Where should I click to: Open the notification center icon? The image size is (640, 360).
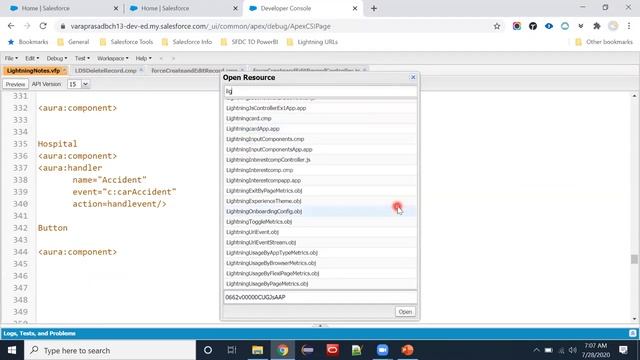click(623, 350)
